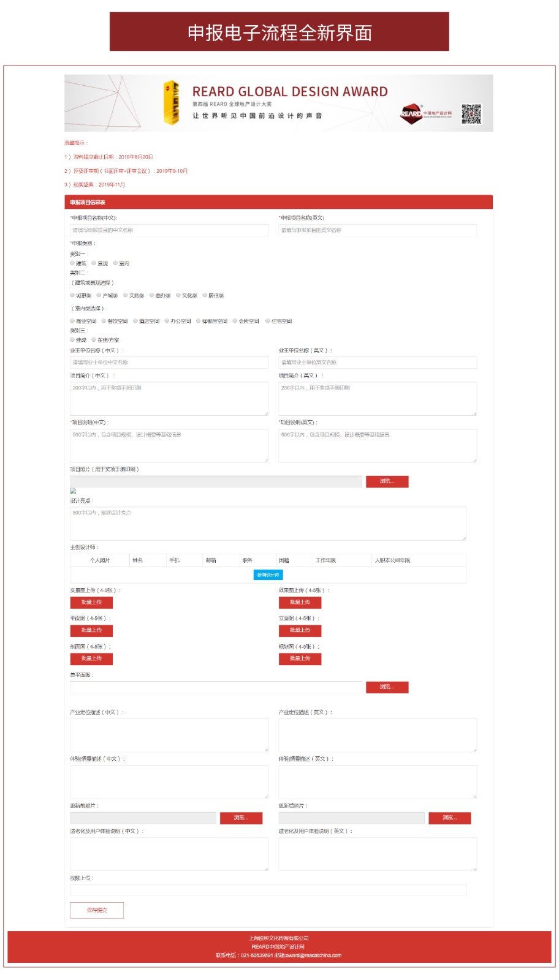Click 批量上传 under 效果图上传

pyautogui.click(x=300, y=603)
